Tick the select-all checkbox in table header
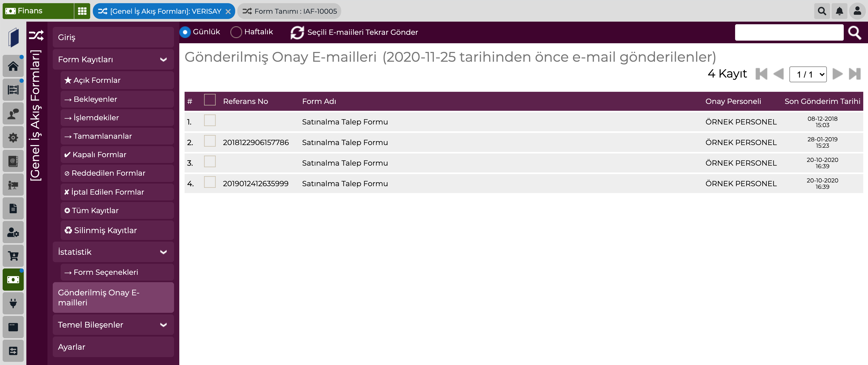868x365 pixels. pos(210,100)
